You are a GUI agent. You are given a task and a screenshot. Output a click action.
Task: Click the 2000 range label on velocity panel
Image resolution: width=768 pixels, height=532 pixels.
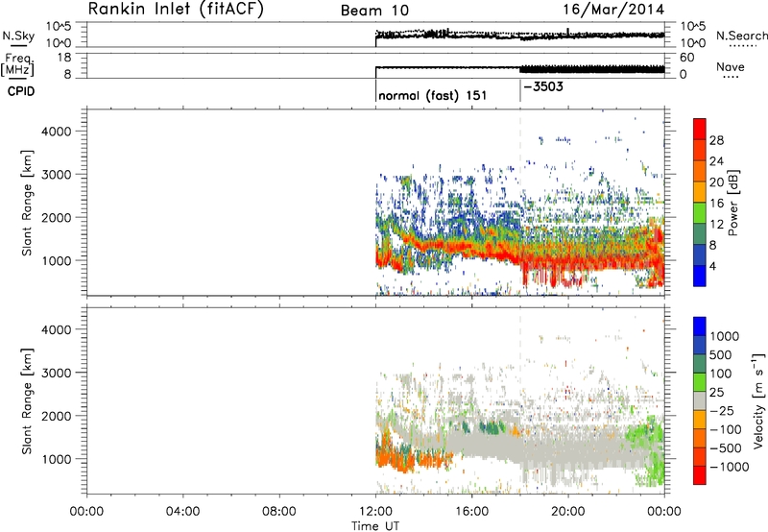click(x=57, y=416)
